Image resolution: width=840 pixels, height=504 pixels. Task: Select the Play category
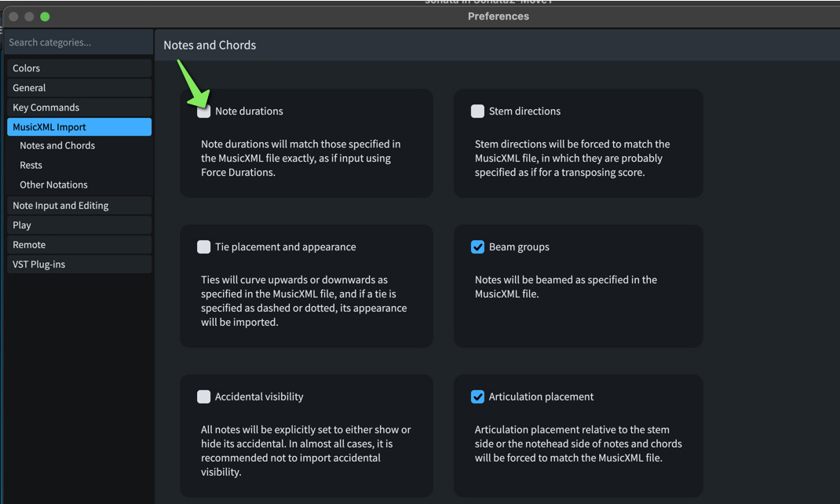tap(79, 225)
